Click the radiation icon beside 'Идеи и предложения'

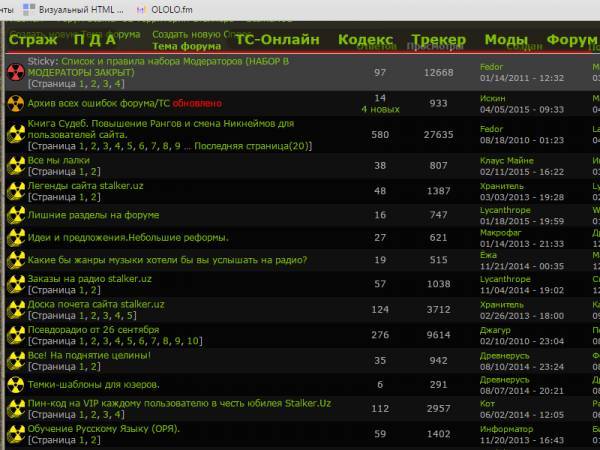coord(15,237)
